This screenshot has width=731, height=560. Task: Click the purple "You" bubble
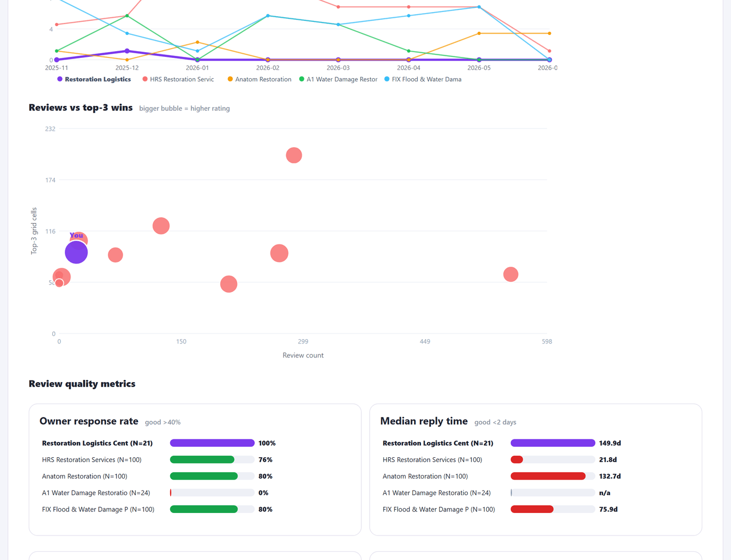click(x=76, y=253)
